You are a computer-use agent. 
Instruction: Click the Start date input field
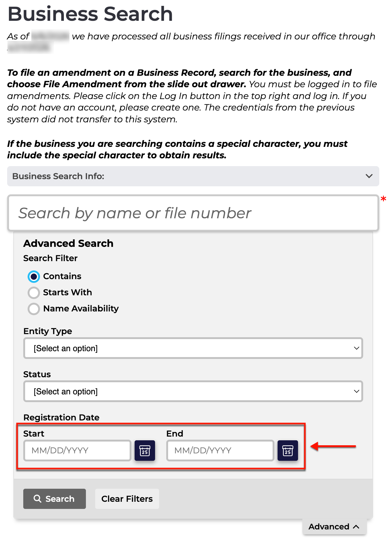77,450
